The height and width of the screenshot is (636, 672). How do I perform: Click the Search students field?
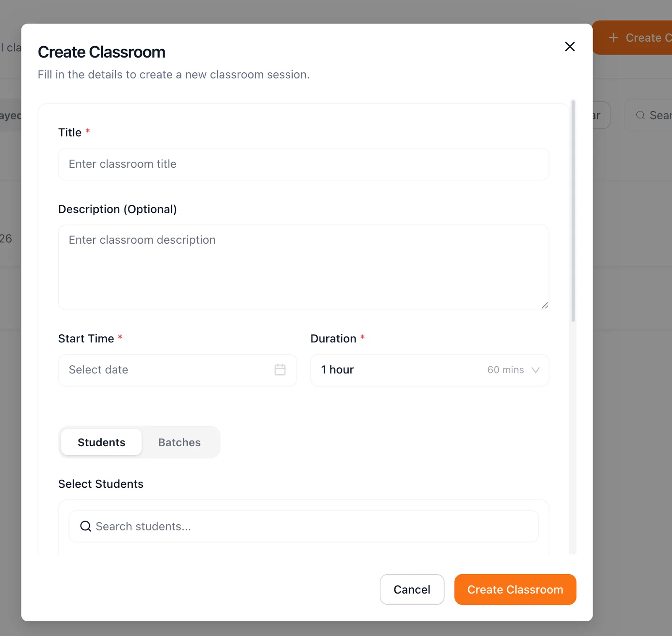coord(303,526)
